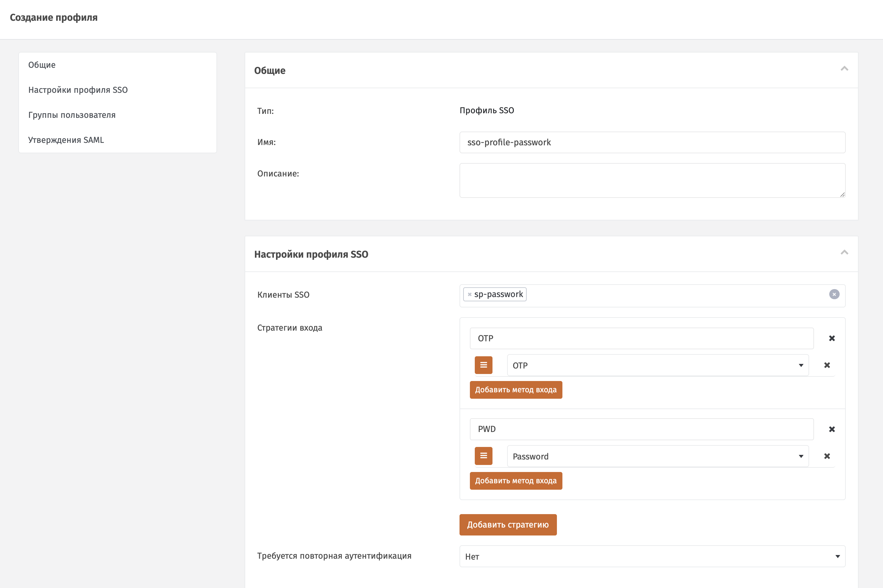This screenshot has width=883, height=588.
Task: Open the OTP method dropdown
Action: click(658, 365)
